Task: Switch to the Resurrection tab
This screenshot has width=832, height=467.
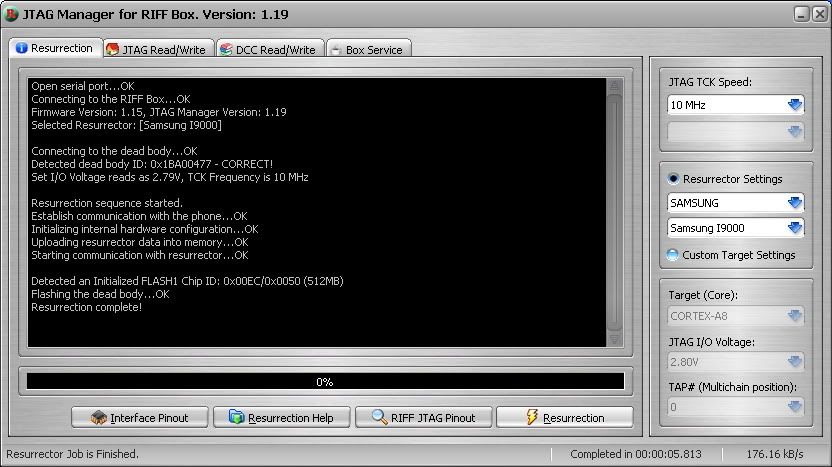Action: [55, 48]
